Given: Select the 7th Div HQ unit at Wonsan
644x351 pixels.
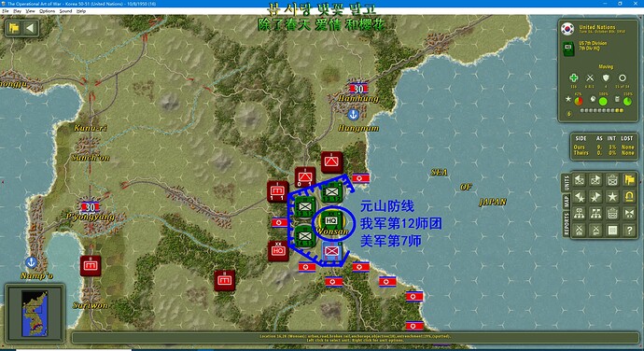Looking at the screenshot, I should pyautogui.click(x=331, y=221).
